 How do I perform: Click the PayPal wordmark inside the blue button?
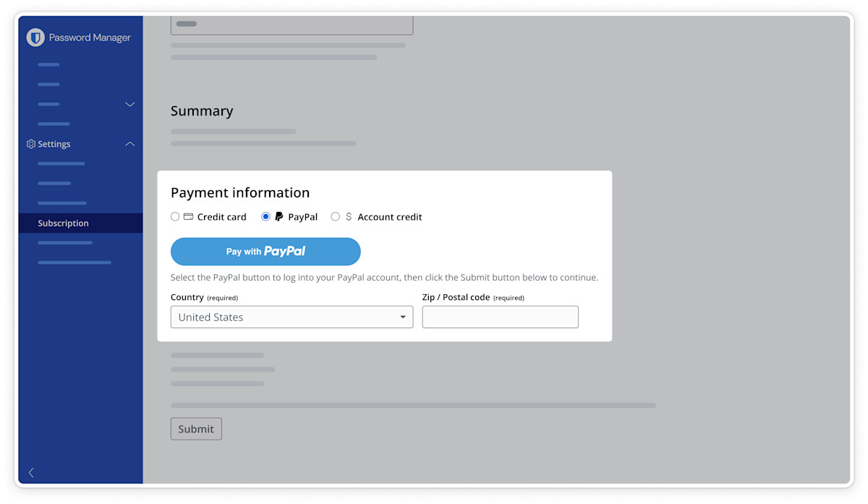[284, 251]
